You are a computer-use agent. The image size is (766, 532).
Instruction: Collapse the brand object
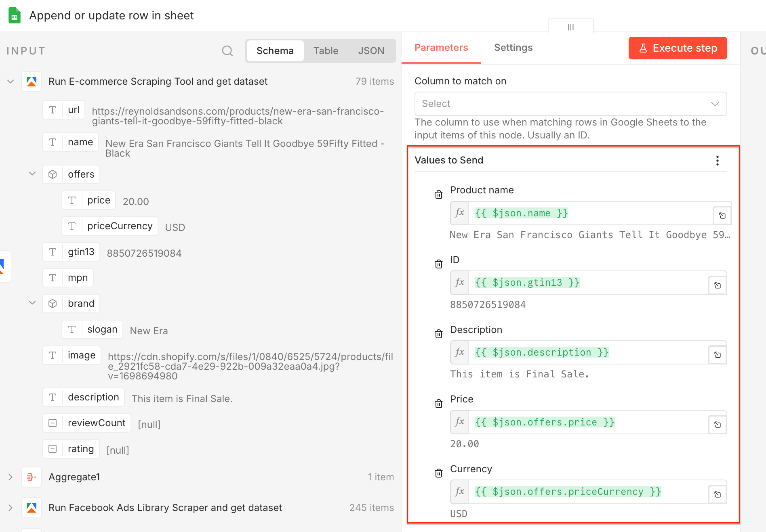pos(32,303)
